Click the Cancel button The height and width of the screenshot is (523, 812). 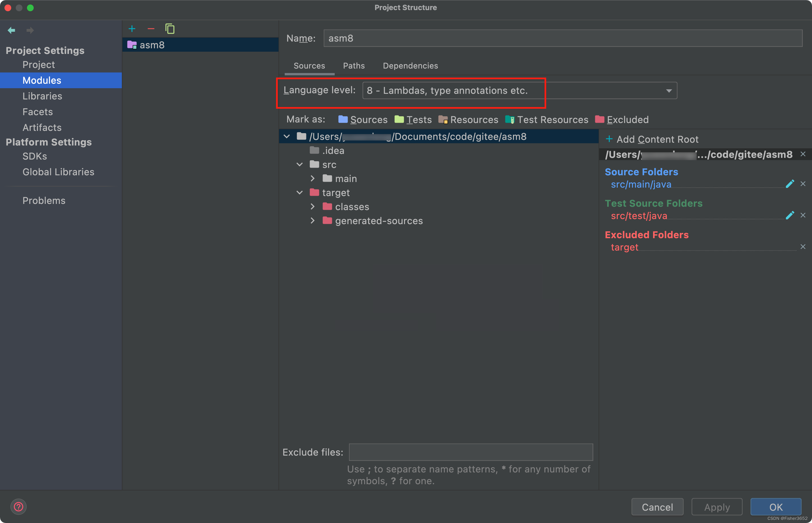point(657,507)
